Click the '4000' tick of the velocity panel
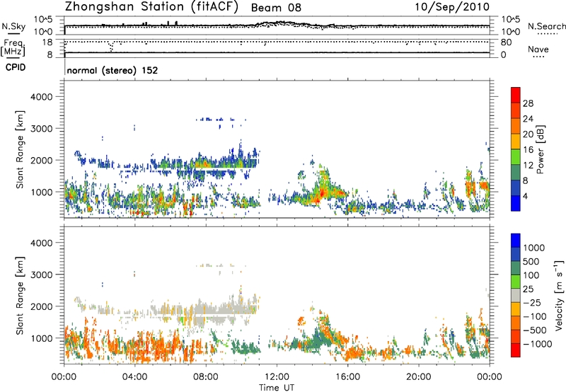The width and height of the screenshot is (566, 392). click(x=41, y=243)
